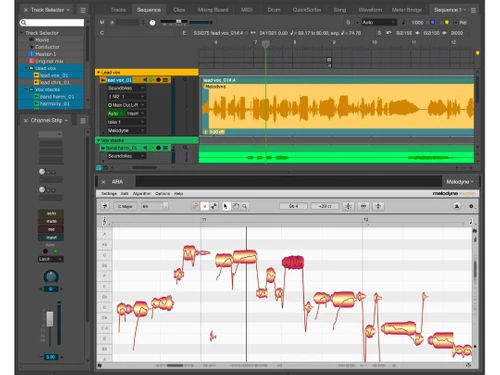Open the take 1 dropdown

126,122
